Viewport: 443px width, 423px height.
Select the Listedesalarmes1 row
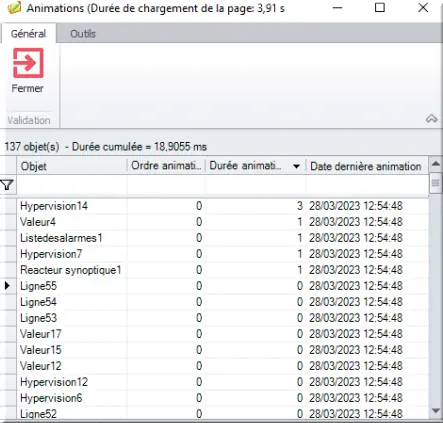[x=222, y=238]
